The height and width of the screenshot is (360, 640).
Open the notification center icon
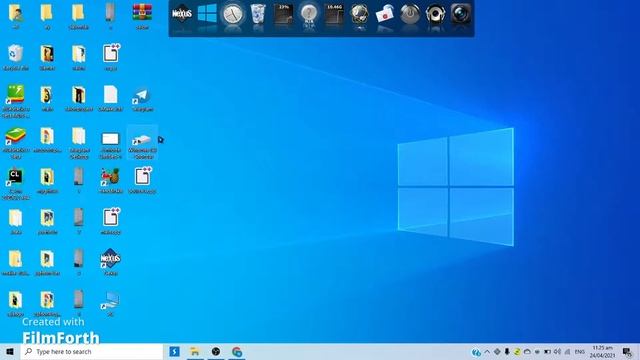pyautogui.click(x=628, y=351)
